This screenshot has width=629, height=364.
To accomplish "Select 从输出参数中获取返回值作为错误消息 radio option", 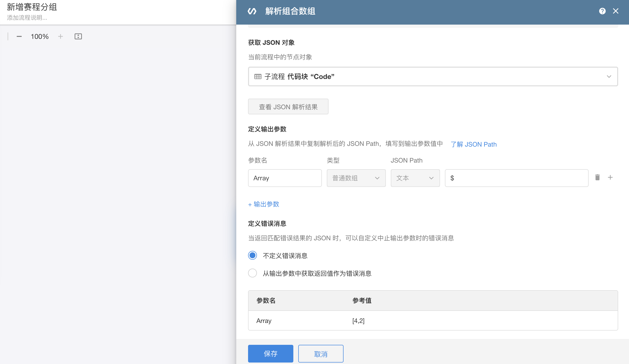I will click(252, 273).
